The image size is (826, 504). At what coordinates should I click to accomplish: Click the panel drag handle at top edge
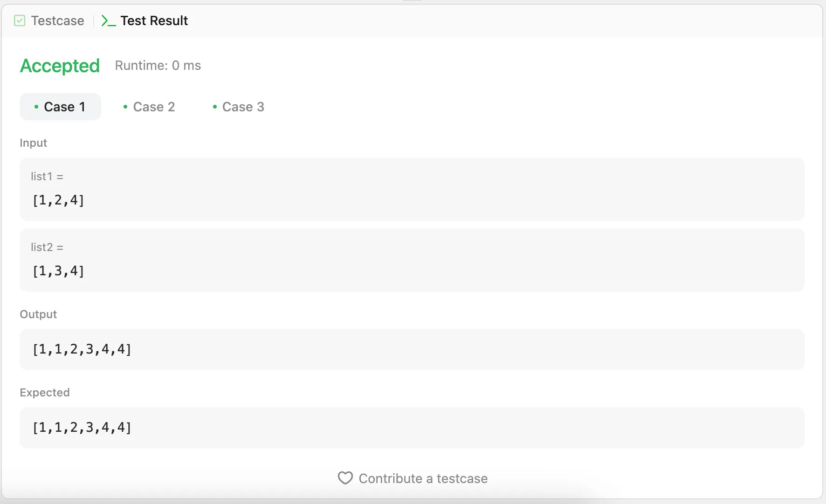412,1
